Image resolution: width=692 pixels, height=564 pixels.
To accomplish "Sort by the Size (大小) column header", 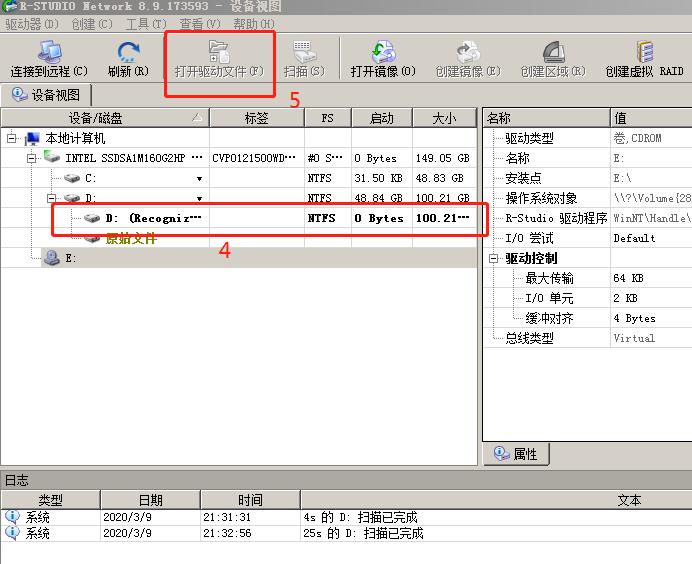I will coord(444,118).
